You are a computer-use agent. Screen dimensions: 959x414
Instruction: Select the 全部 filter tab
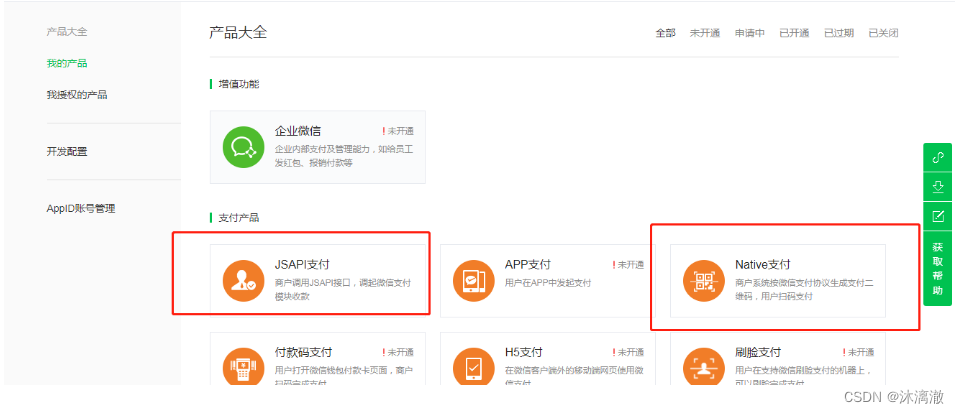[665, 33]
